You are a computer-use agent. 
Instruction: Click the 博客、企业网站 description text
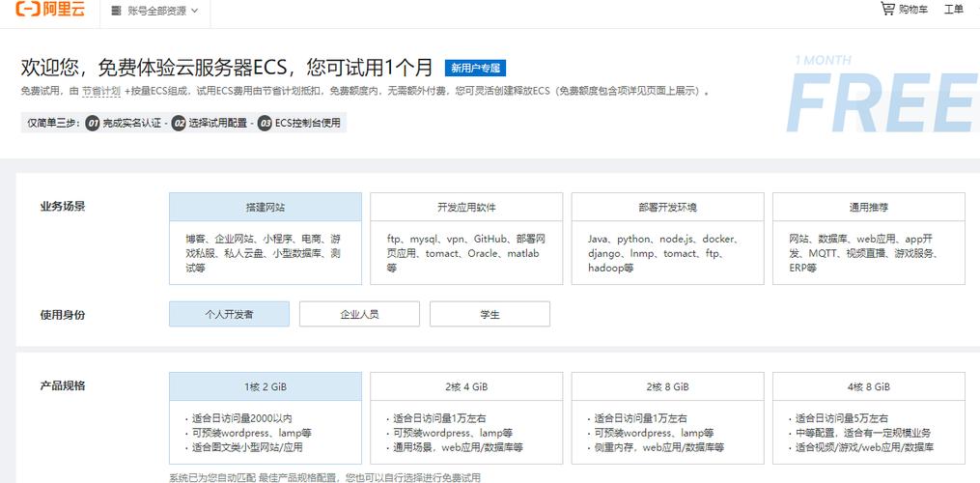coord(264,253)
